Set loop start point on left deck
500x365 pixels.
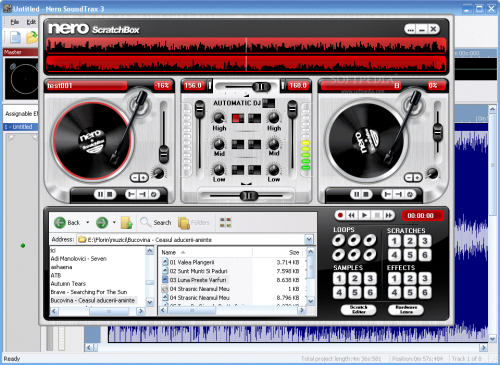(131, 194)
